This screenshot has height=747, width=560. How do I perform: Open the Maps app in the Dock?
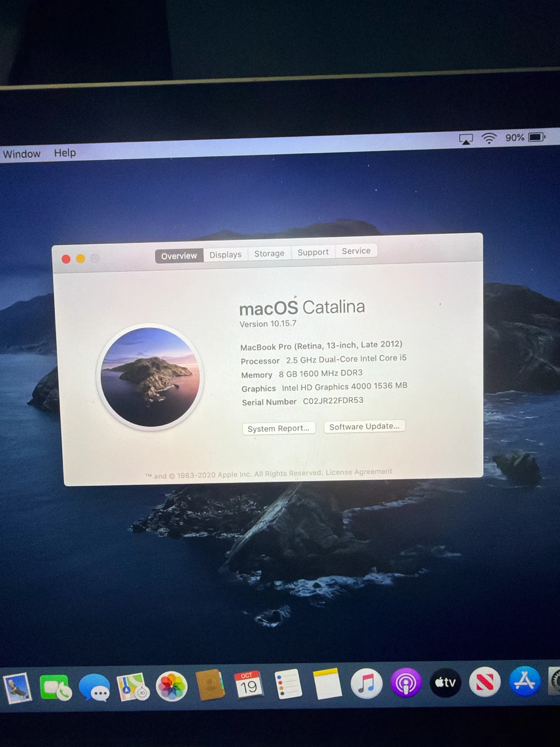pos(133,687)
